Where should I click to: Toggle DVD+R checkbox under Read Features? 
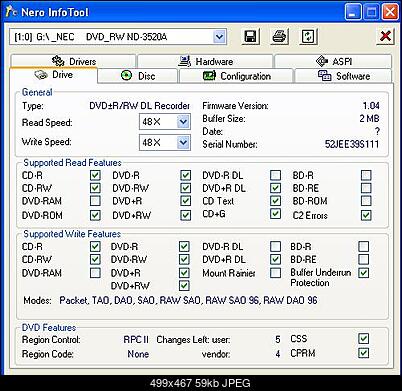pyautogui.click(x=185, y=201)
